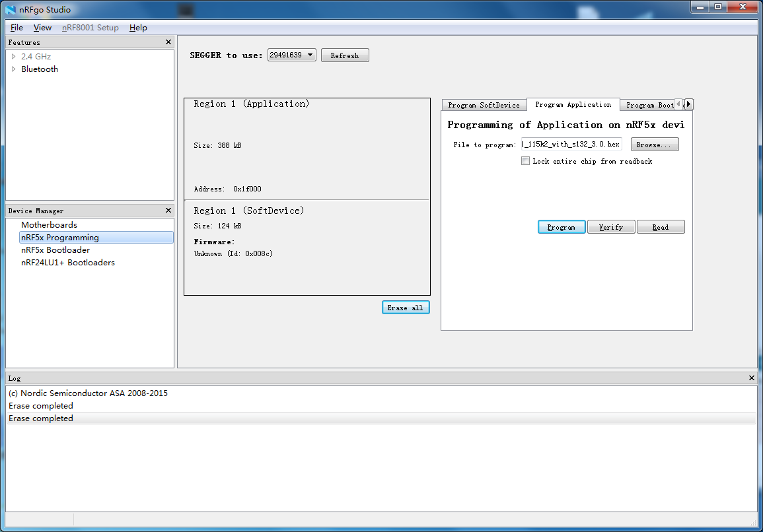Screen dimensions: 763x532
Task: Open the nRF8001 Setup menu
Action: coord(91,28)
